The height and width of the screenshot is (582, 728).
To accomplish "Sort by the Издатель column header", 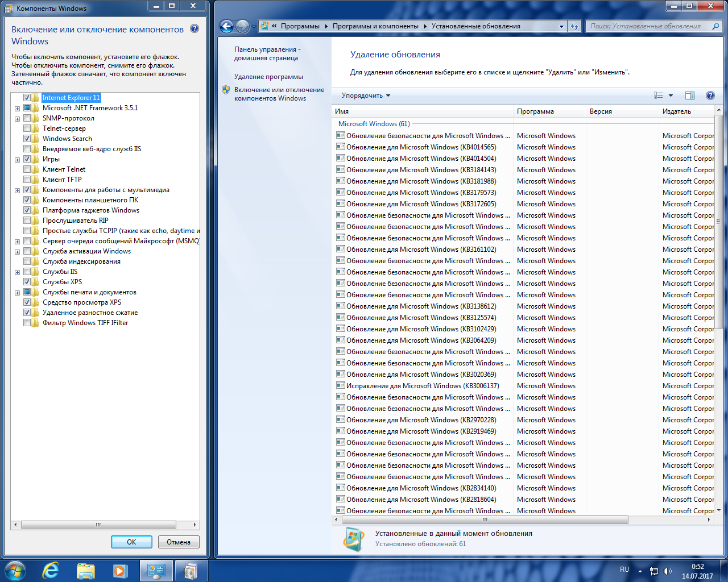I will [686, 111].
